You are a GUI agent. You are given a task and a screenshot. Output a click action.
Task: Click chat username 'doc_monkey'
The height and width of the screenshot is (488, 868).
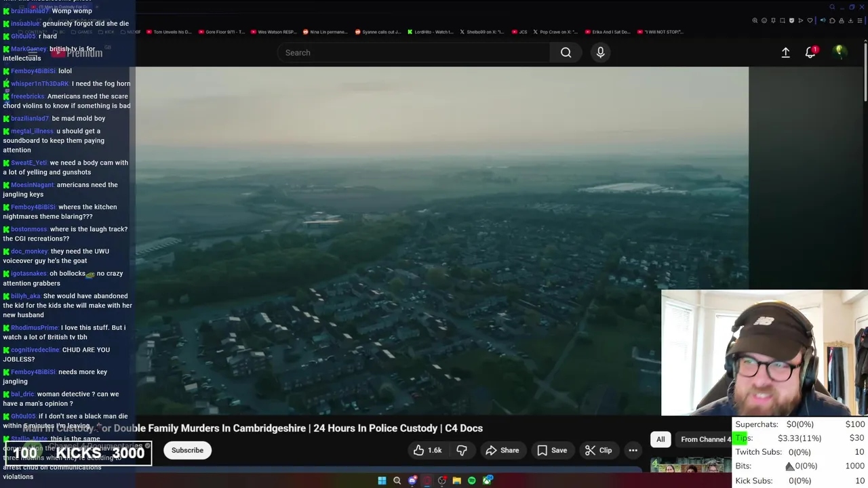coord(29,251)
